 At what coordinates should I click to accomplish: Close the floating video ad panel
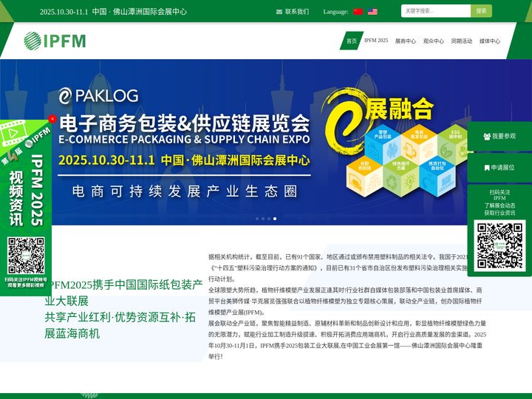pyautogui.click(x=52, y=119)
